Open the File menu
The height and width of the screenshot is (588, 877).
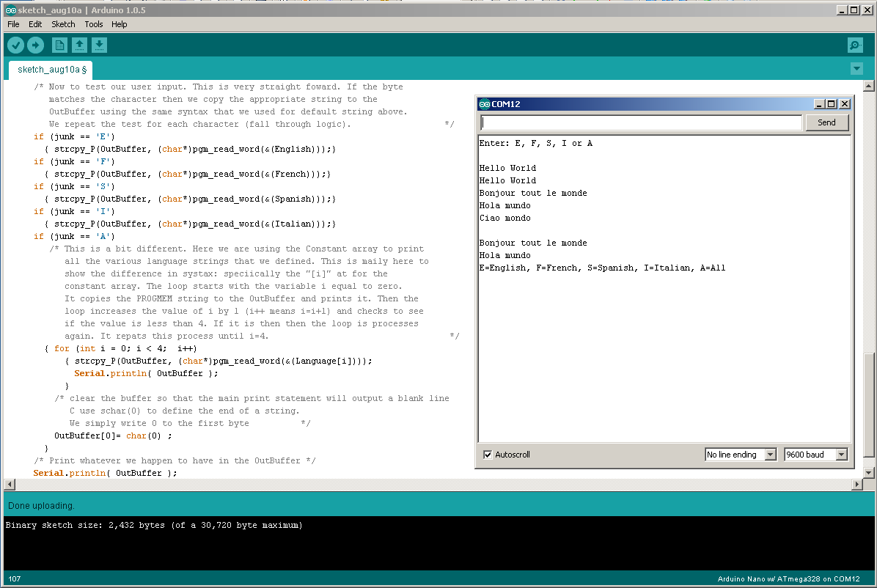(x=13, y=24)
